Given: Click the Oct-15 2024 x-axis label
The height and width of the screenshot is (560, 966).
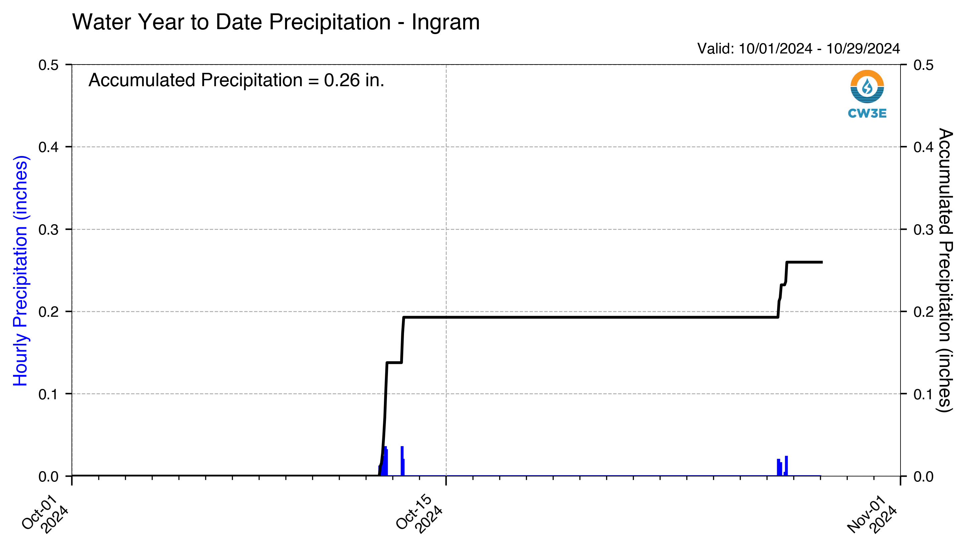Looking at the screenshot, I should click(420, 514).
